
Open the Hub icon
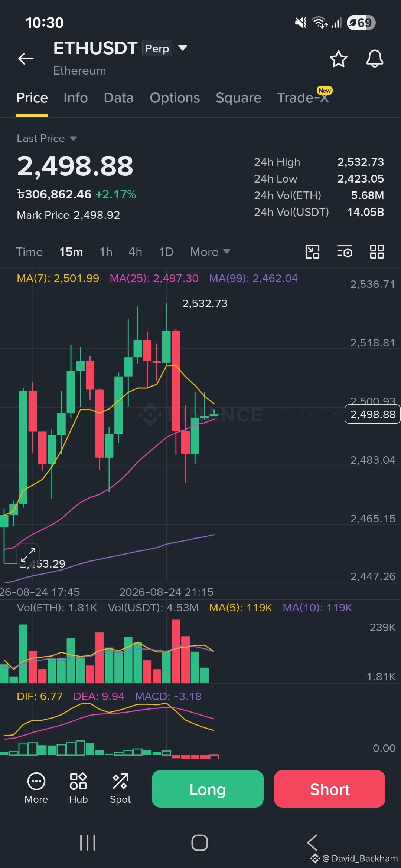pos(78,788)
